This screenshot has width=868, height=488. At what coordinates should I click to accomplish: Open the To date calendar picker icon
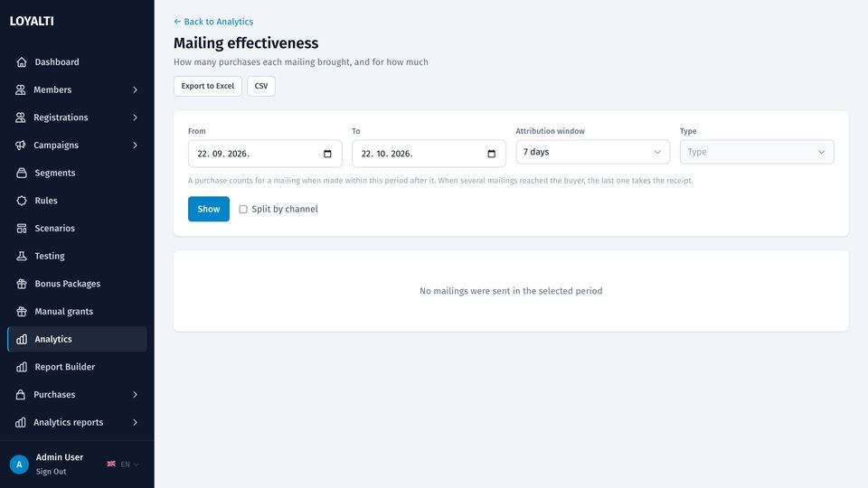click(492, 154)
